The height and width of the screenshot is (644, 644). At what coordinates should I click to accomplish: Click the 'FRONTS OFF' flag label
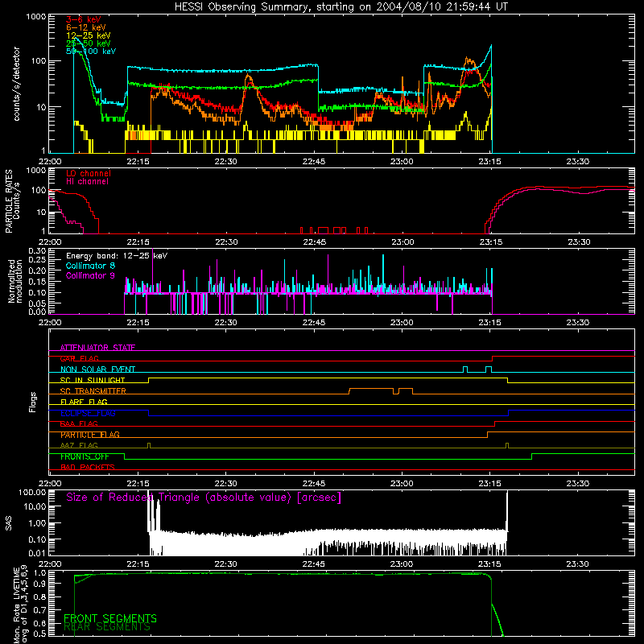point(85,456)
